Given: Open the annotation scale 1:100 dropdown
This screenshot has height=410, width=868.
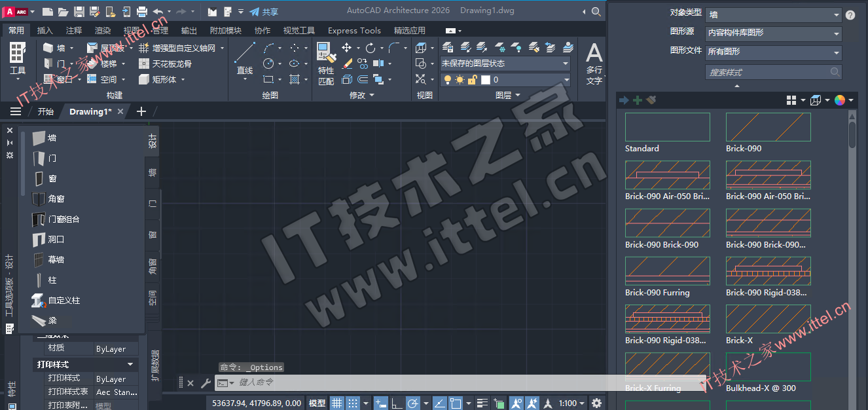Looking at the screenshot, I should point(571,403).
